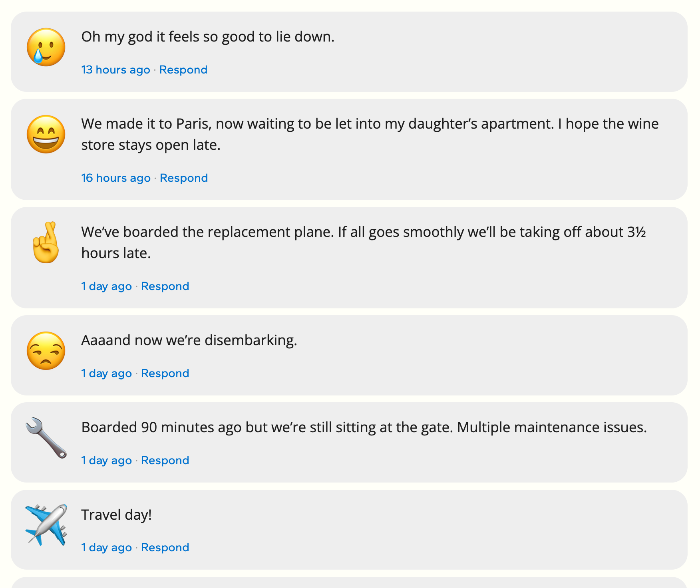Click the grinning face emoji
Viewport: 700px width, 588px height.
(46, 134)
